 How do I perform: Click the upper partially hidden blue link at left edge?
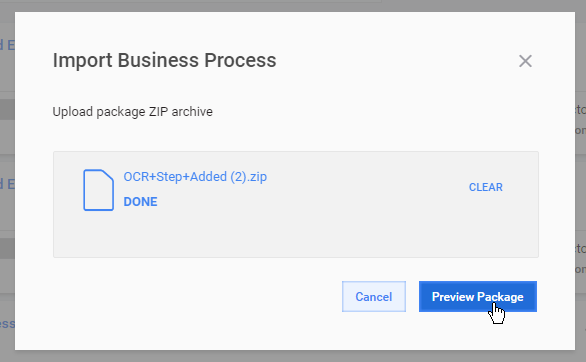pos(7,45)
